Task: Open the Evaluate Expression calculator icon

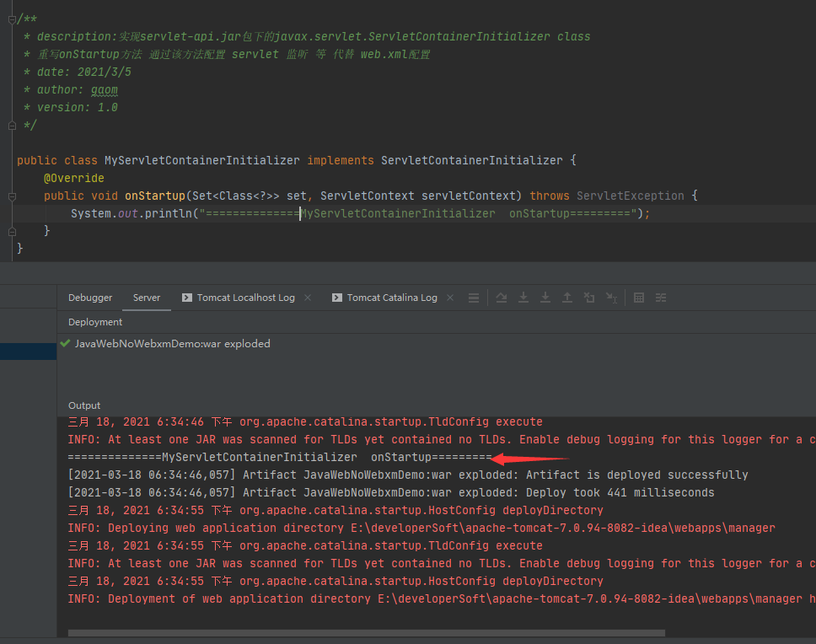Action: coord(639,298)
